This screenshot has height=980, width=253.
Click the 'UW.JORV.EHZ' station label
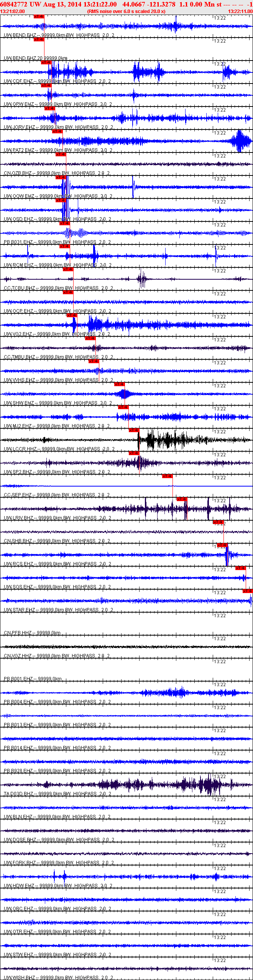tap(20, 127)
